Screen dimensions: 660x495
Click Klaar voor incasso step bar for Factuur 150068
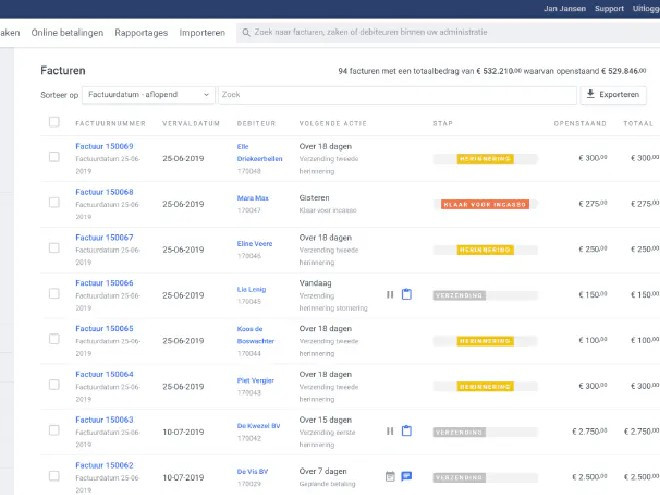(485, 204)
